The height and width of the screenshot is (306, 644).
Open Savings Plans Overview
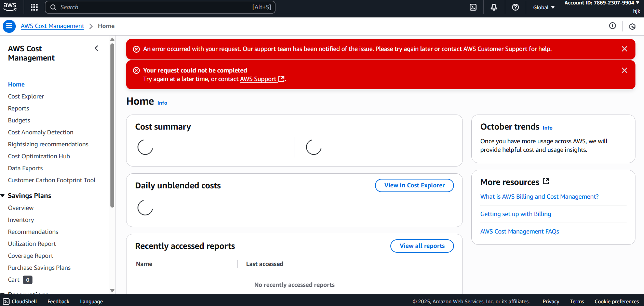tap(21, 208)
